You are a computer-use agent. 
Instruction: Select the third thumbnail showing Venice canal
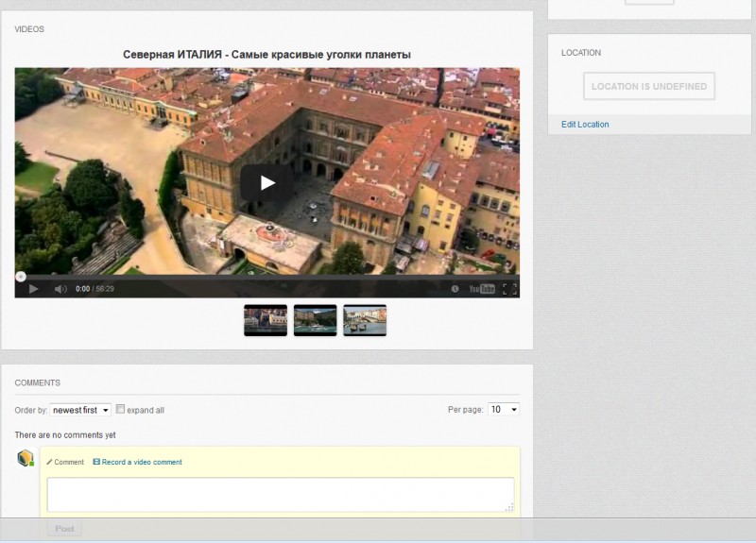365,320
